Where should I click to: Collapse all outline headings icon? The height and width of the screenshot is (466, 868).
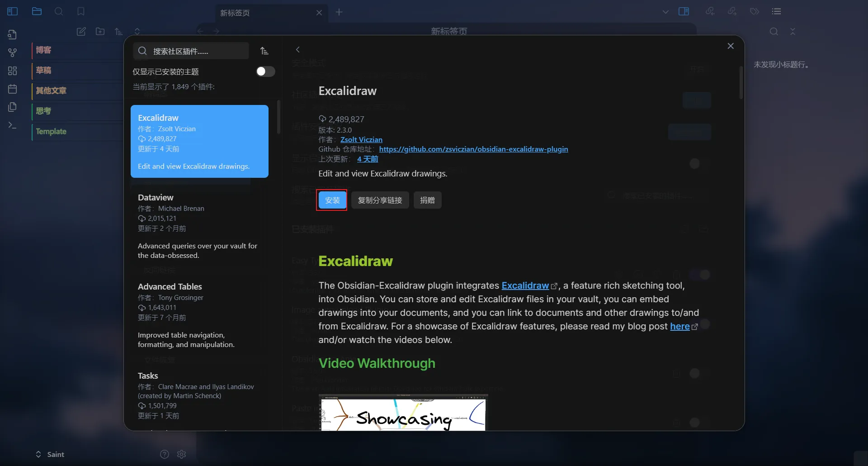pos(793,31)
